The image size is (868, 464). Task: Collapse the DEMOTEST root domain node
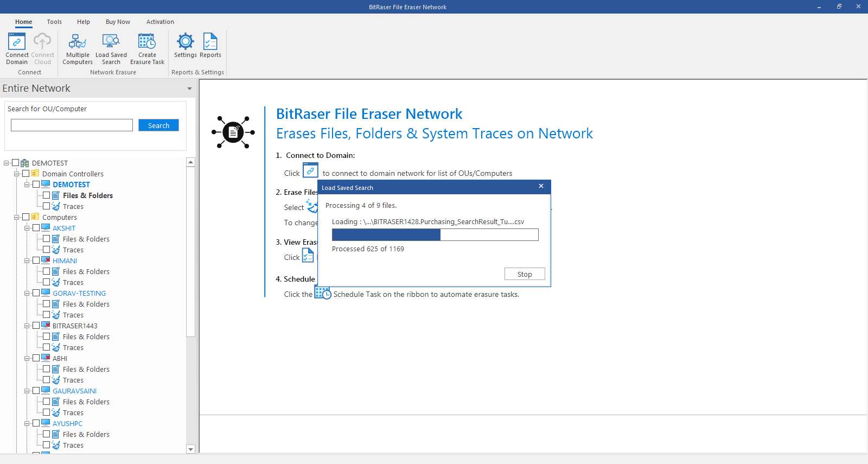7,163
